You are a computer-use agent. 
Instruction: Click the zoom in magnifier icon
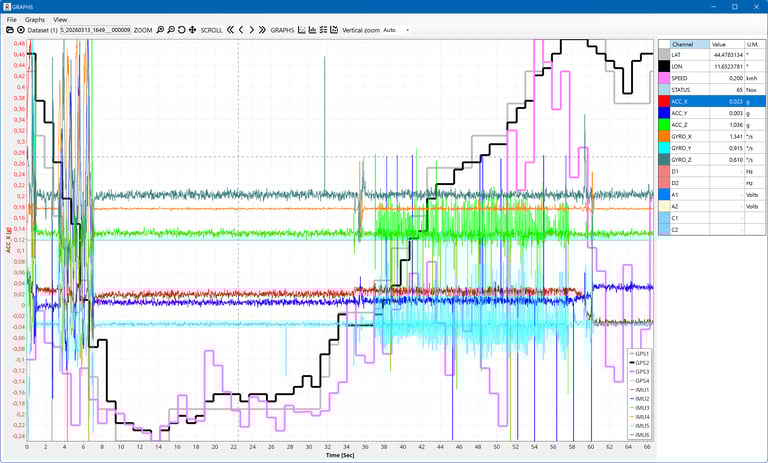[x=162, y=31]
